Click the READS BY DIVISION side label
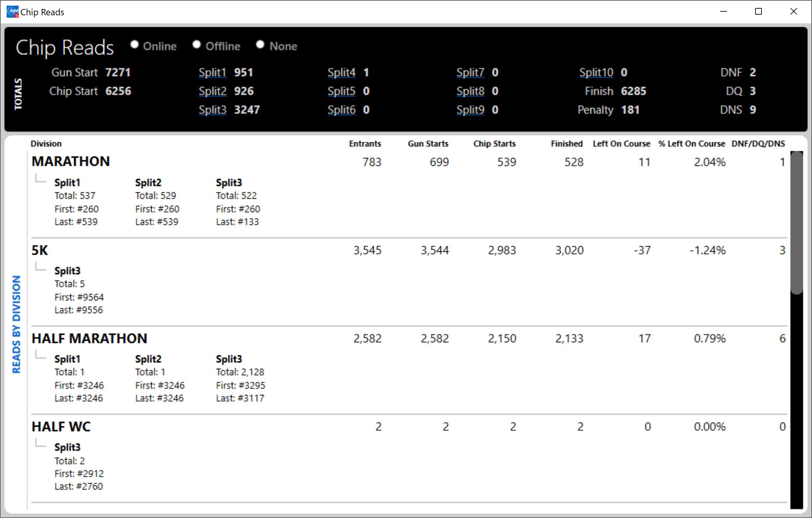The image size is (812, 518). pos(16,325)
